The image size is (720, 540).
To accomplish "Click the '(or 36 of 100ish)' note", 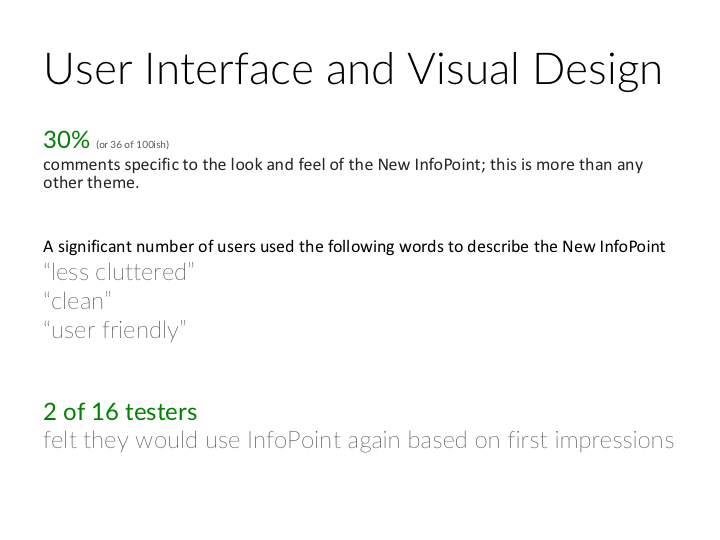I will (x=132, y=144).
